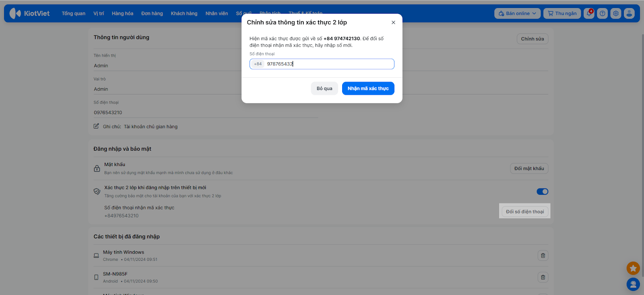This screenshot has width=644, height=295.
Task: Open the support chat floating button
Action: coord(633,285)
